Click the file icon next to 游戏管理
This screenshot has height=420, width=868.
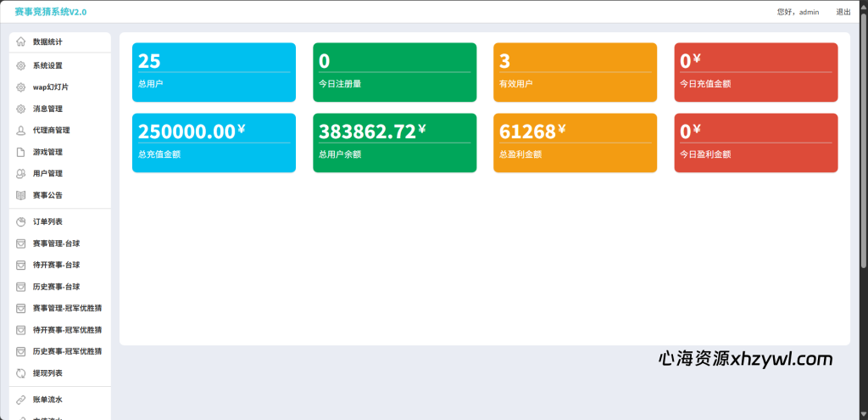[21, 152]
